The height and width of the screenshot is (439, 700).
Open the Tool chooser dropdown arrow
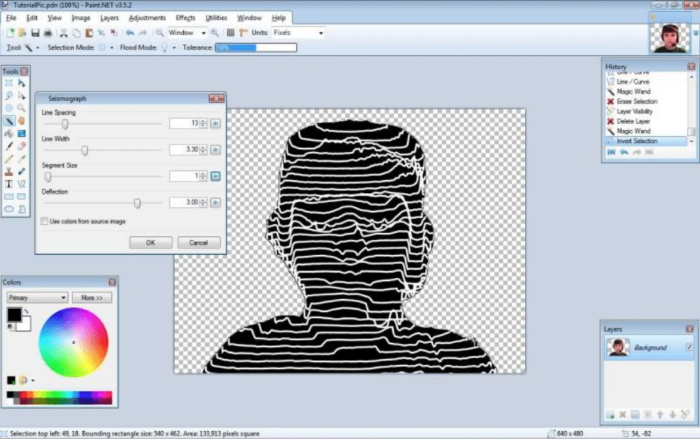point(38,48)
